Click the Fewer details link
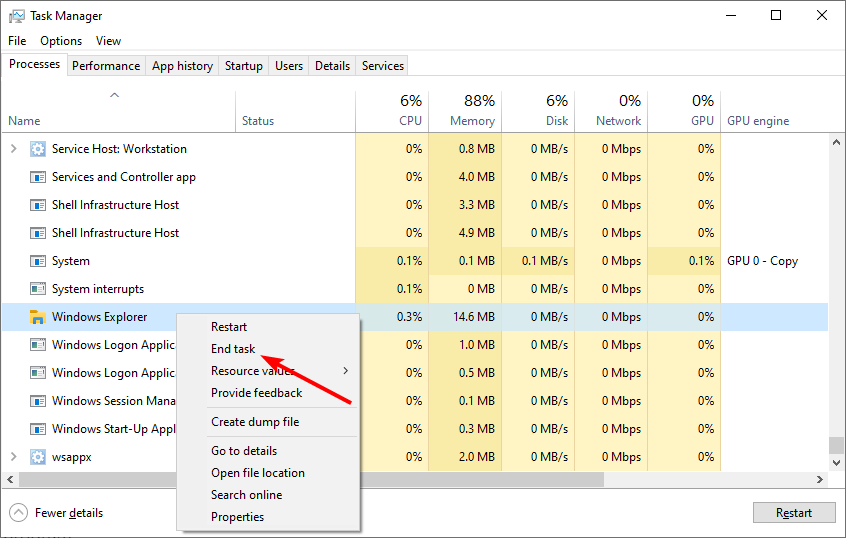Image resolution: width=846 pixels, height=538 pixels. (69, 513)
